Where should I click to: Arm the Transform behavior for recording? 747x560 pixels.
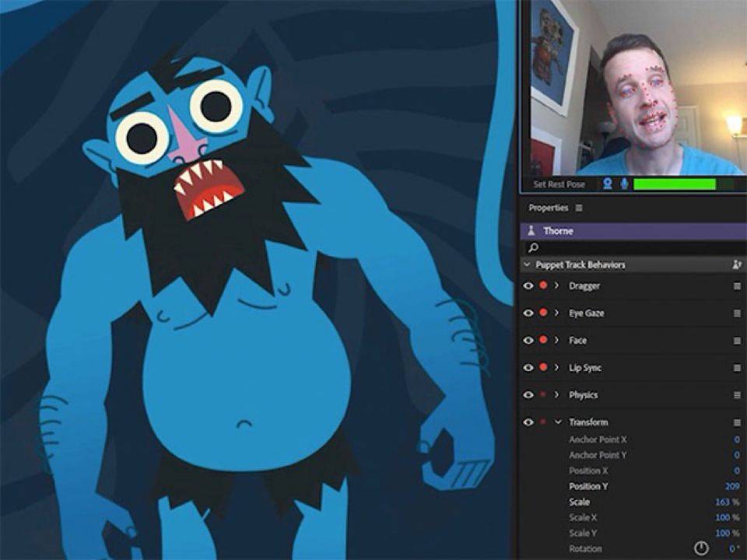point(543,422)
